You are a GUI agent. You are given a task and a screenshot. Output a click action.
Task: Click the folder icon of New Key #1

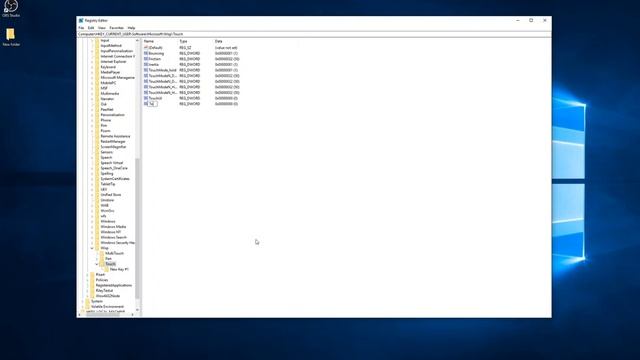[x=107, y=269]
